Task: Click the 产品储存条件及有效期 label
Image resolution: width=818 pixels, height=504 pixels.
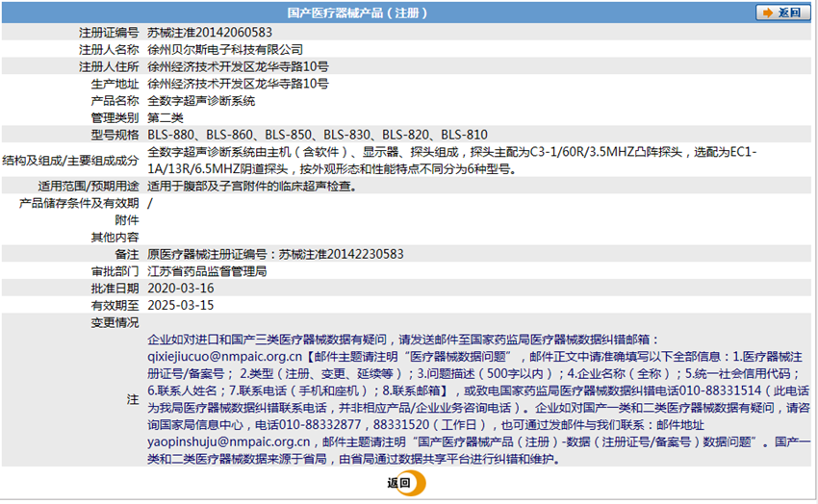Action: [79, 203]
